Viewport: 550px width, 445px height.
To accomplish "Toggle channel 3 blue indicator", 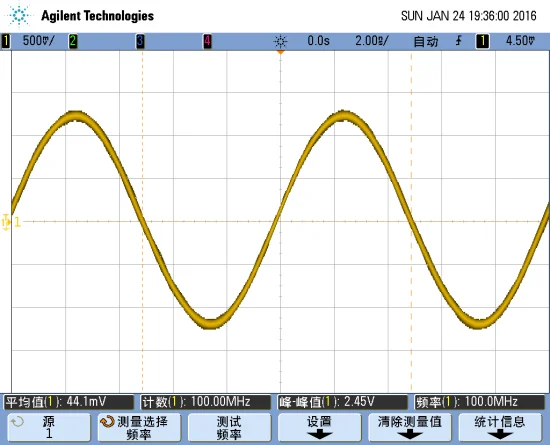I will tap(140, 41).
